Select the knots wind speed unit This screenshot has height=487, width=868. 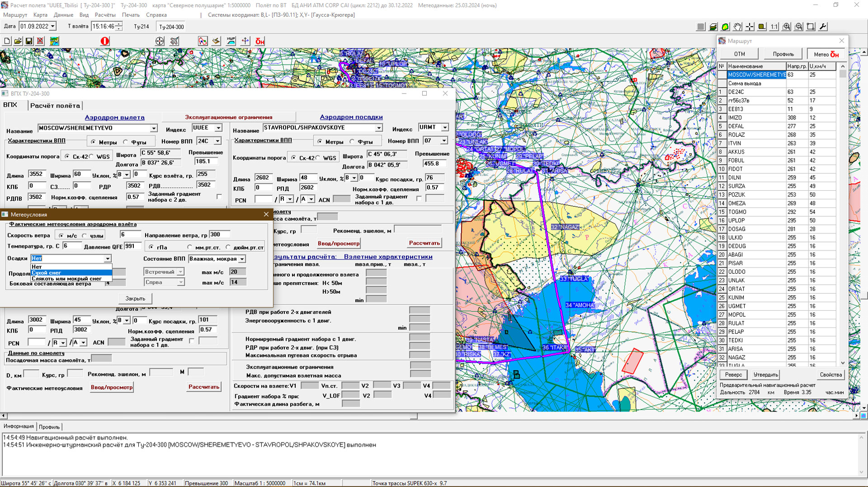click(85, 235)
